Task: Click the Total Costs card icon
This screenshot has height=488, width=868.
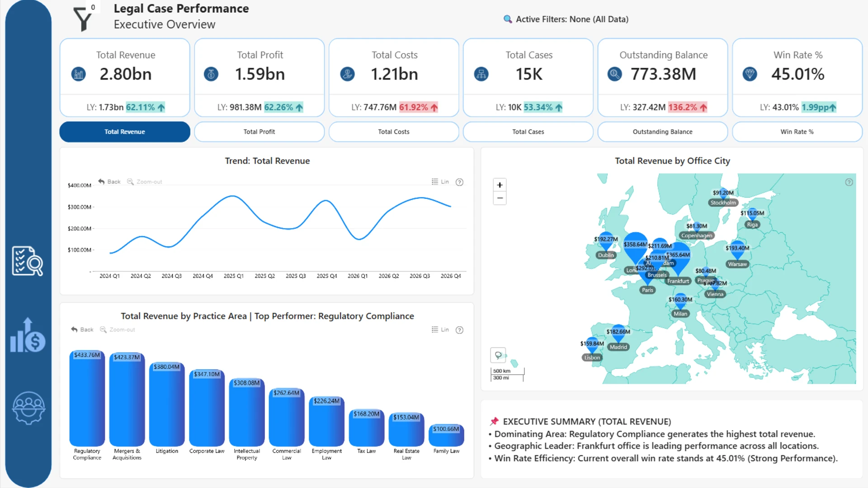Action: (x=347, y=74)
